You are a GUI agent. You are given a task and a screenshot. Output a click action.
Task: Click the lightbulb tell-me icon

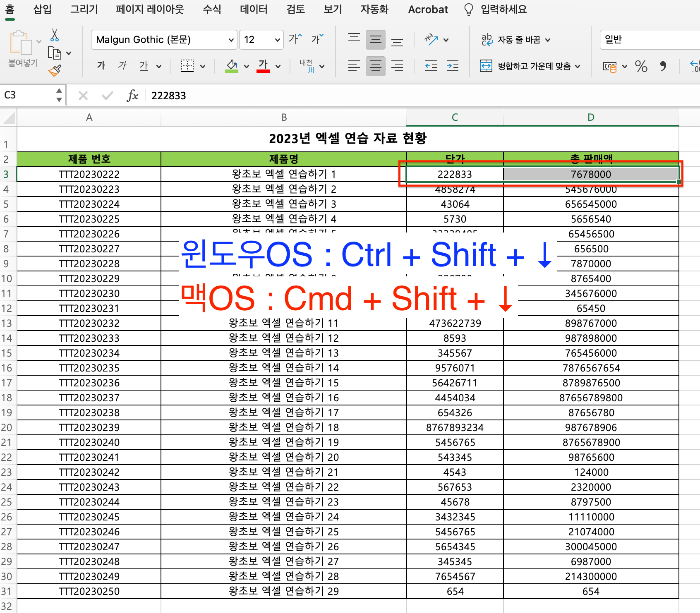[x=468, y=9]
